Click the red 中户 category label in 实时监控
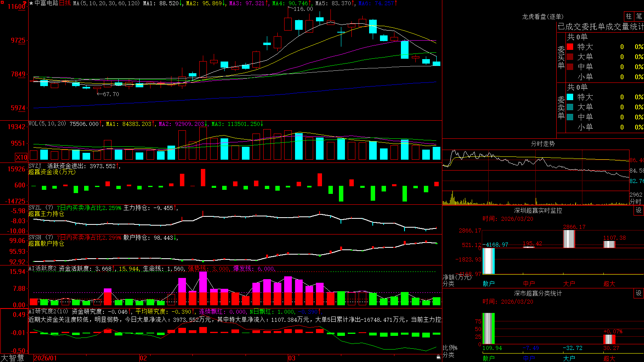Viewport: 644px width, 362px height. coord(529,284)
